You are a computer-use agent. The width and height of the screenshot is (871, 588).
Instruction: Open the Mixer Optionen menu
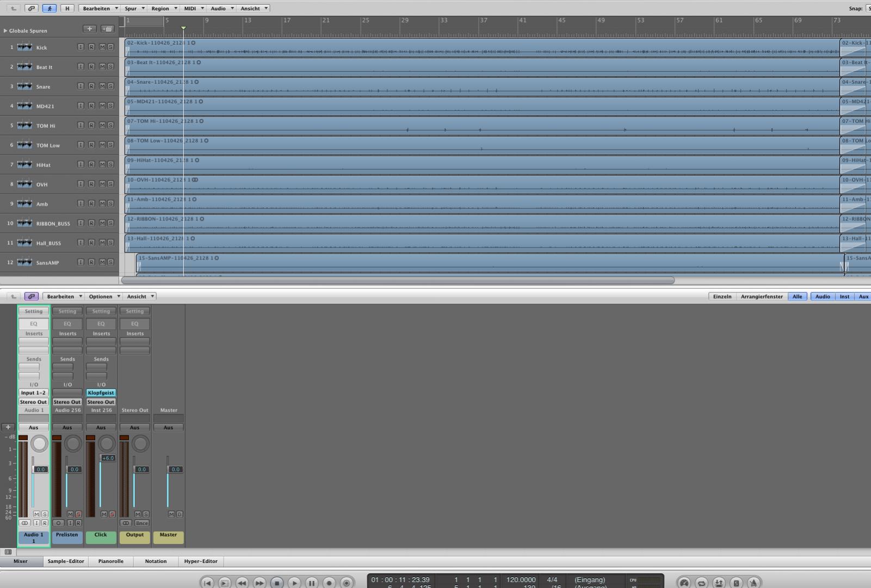tap(104, 296)
